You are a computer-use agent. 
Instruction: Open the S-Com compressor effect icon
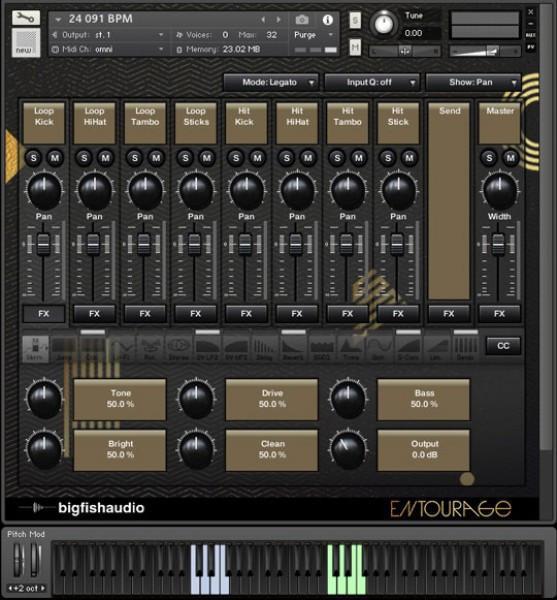point(408,349)
